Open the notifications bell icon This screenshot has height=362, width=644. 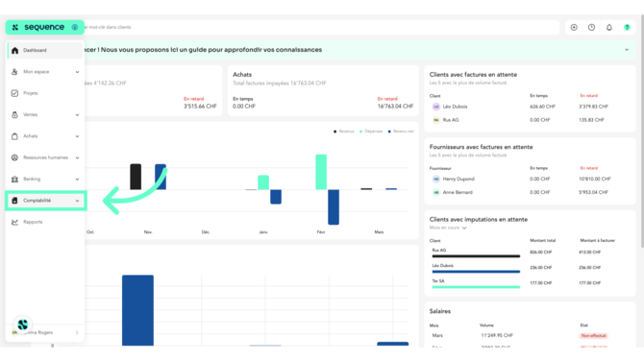tap(609, 28)
